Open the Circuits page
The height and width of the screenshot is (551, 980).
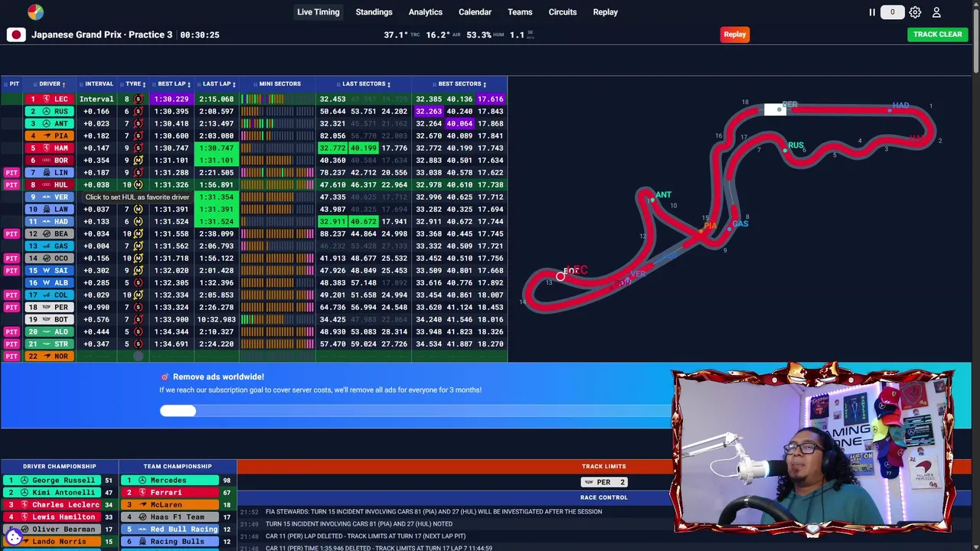[x=562, y=12]
